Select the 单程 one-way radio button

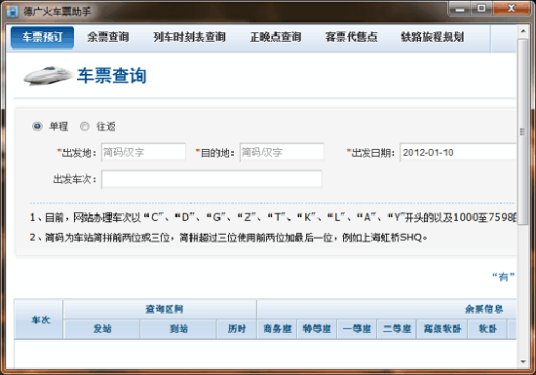(x=37, y=126)
